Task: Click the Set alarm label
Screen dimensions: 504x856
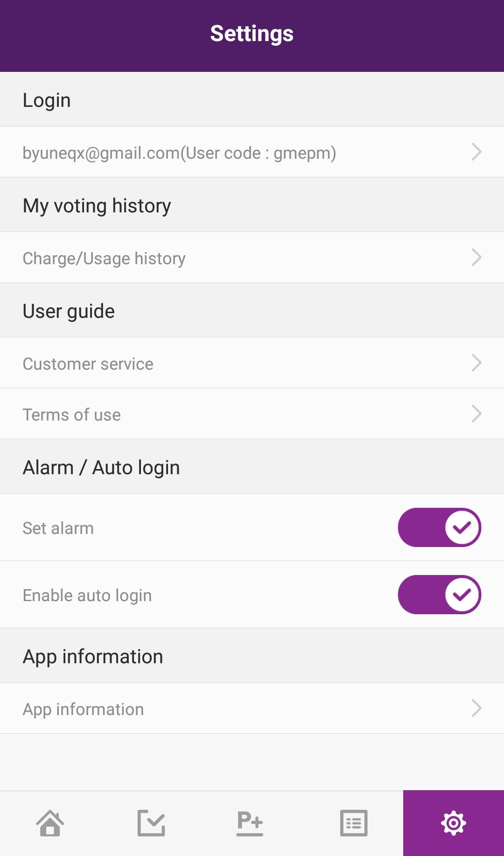Action: 58,528
